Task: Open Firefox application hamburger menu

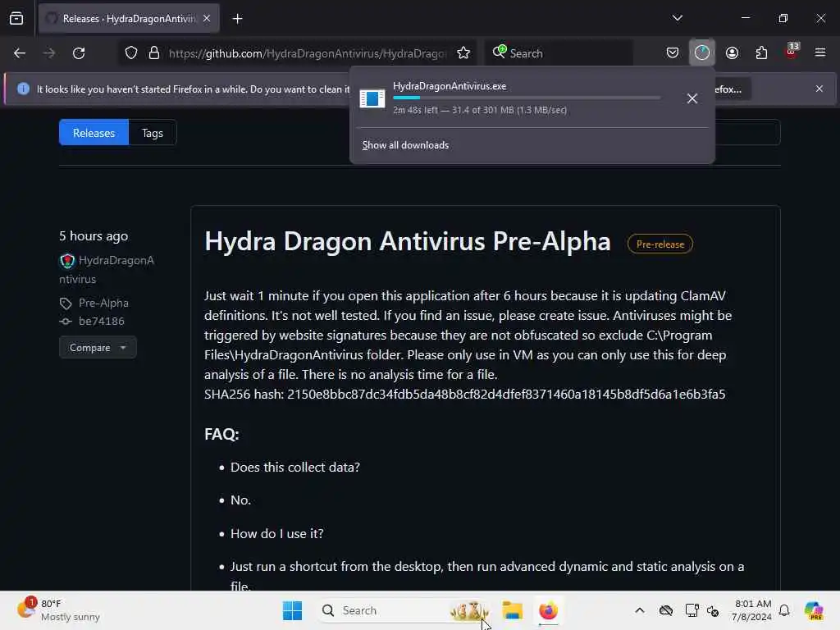Action: [819, 52]
